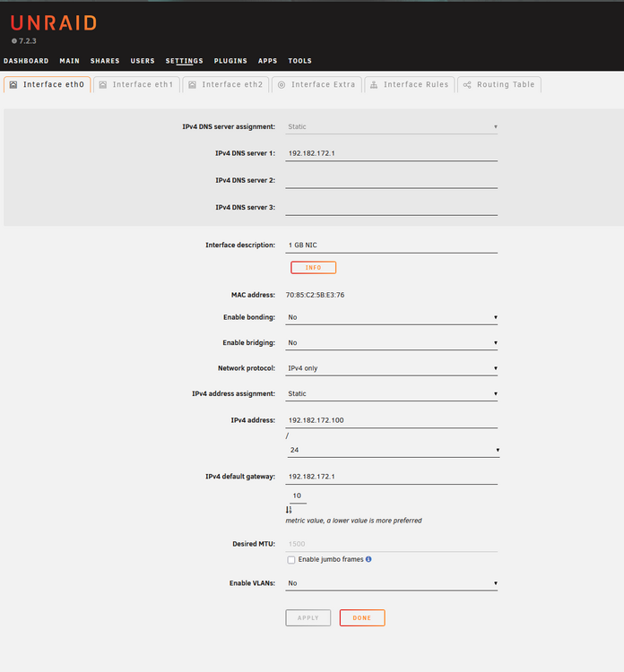Click the Routing Table share icon

[467, 85]
